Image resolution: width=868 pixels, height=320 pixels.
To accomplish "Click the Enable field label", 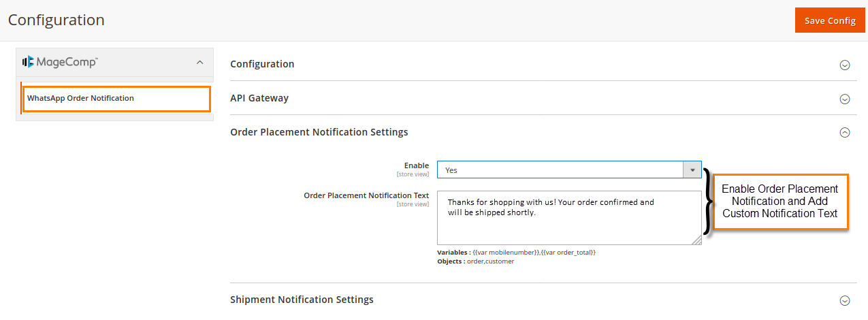I will point(416,165).
